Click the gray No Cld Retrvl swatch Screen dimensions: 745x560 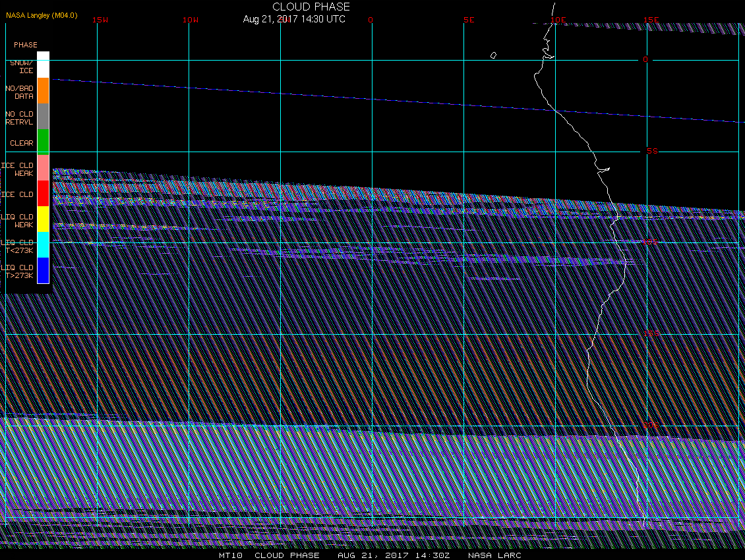[x=44, y=117]
